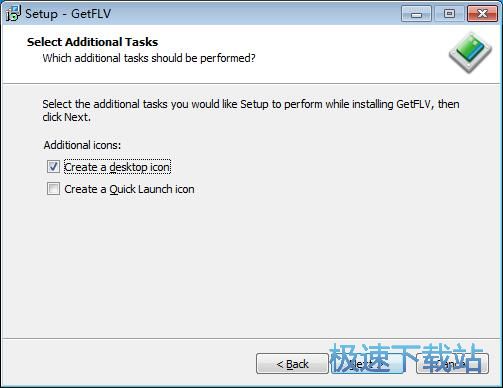This screenshot has height=388, width=503.
Task: Click the empty gray area below the checkboxes
Action: 251,267
